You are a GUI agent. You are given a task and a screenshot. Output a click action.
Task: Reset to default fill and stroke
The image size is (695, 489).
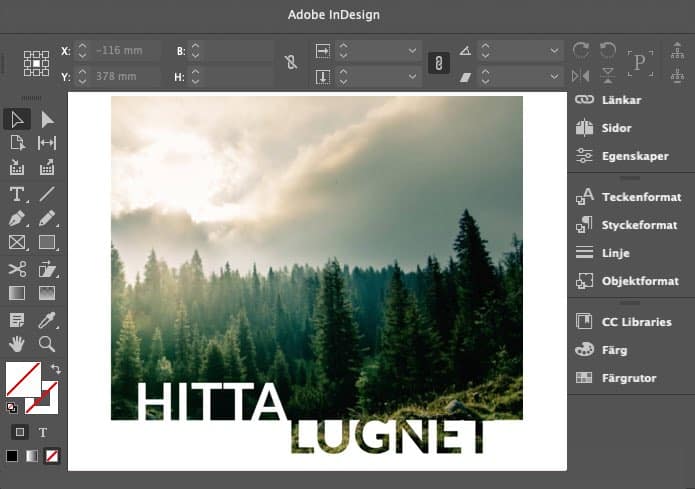click(12, 407)
